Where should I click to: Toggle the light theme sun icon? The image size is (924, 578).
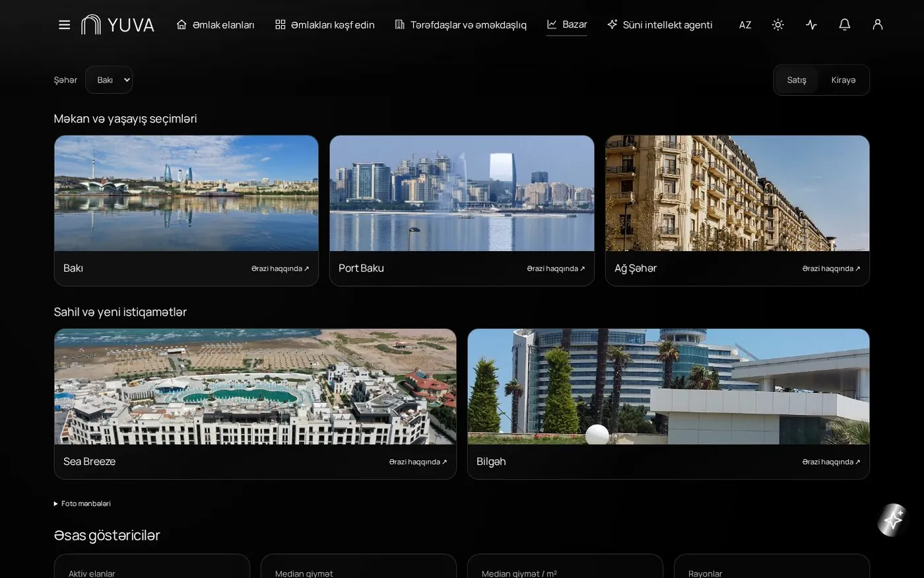pos(778,24)
